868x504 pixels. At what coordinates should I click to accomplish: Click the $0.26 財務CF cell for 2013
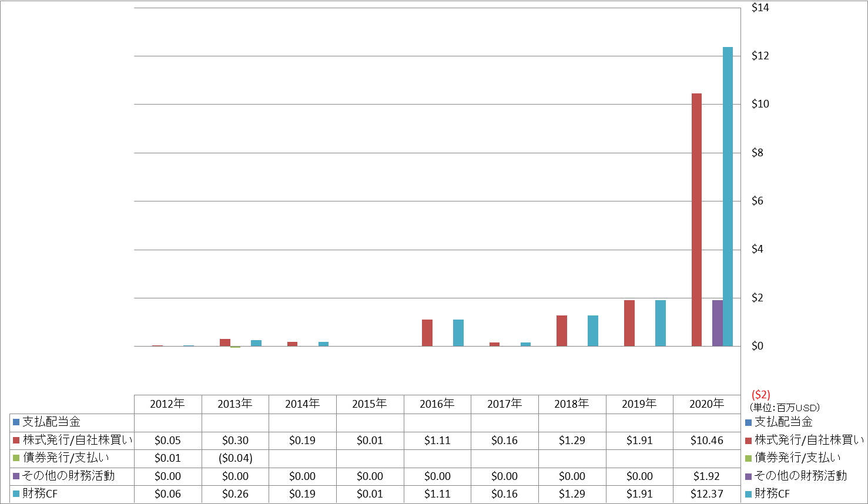pos(235,494)
